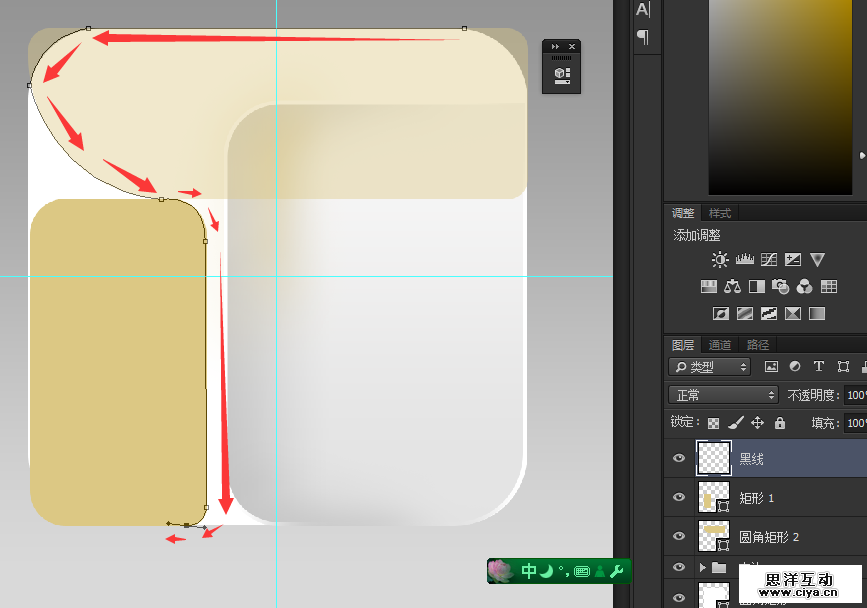This screenshot has width=867, height=608.
Task: Add a Levels adjustment layer
Action: (744, 260)
